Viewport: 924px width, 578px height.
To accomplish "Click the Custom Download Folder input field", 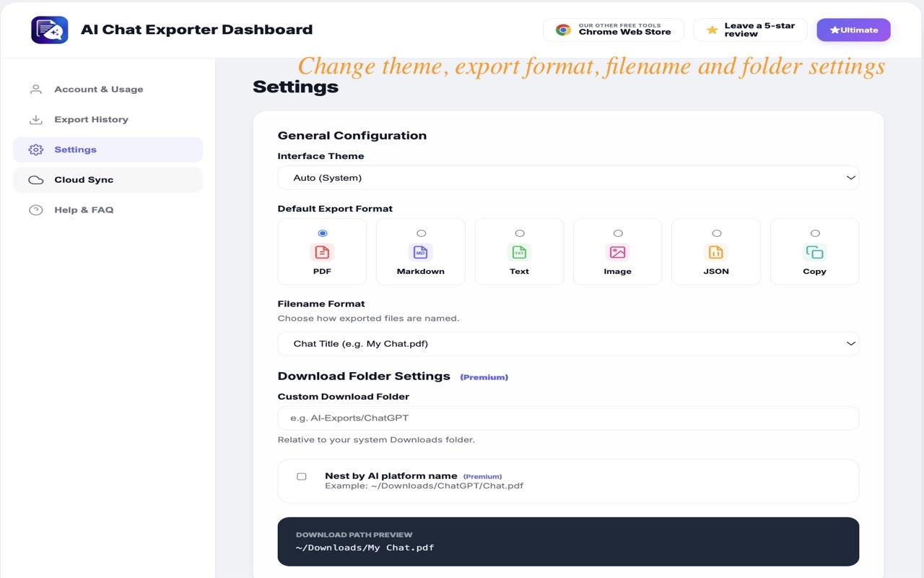I will pos(568,418).
